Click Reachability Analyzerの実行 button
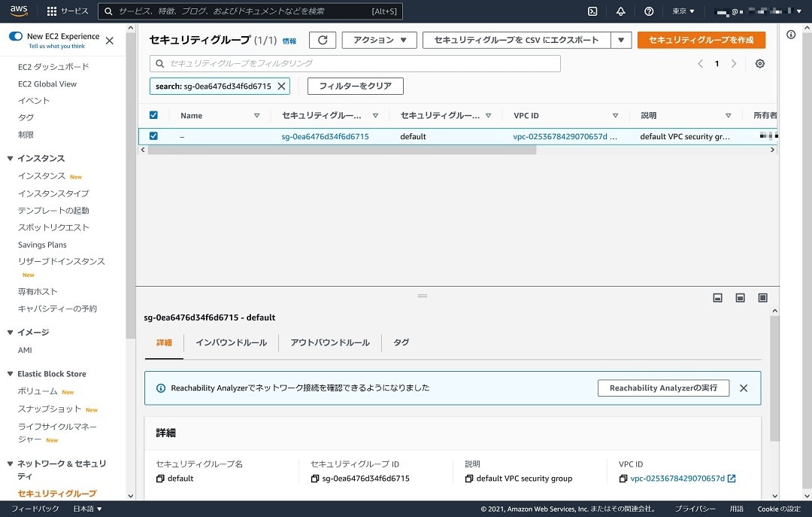812x517 pixels. [663, 388]
